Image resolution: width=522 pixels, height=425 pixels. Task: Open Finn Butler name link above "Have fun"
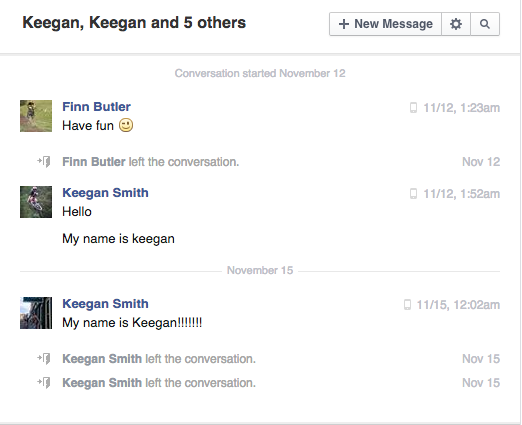pyautogui.click(x=96, y=107)
